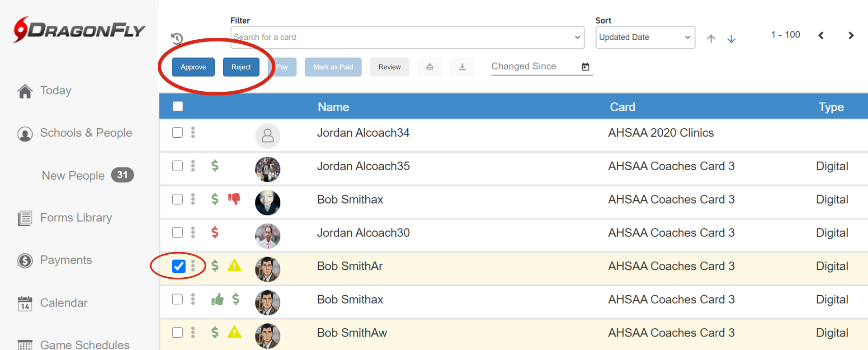Image resolution: width=868 pixels, height=350 pixels.
Task: Go to previous page of results
Action: pos(821,35)
